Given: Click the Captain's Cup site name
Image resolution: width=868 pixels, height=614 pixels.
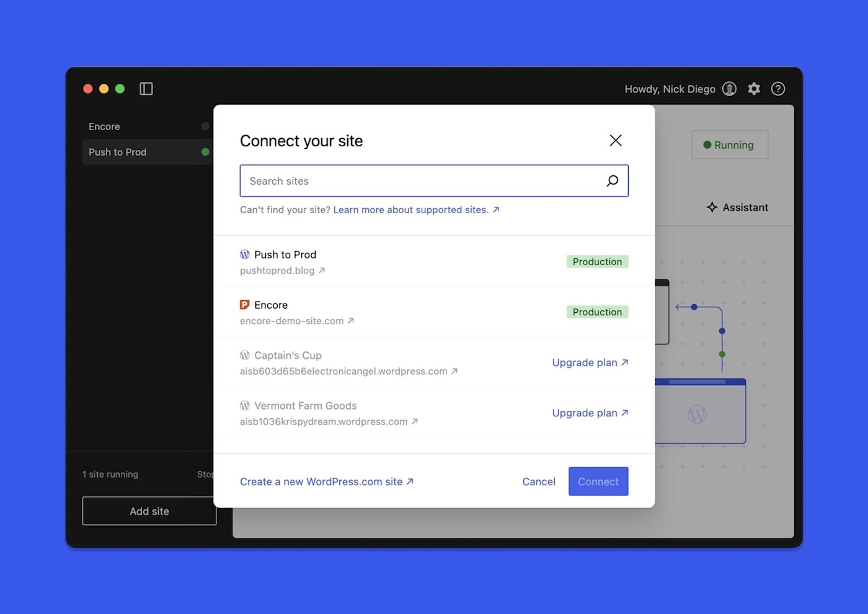Looking at the screenshot, I should click(288, 356).
